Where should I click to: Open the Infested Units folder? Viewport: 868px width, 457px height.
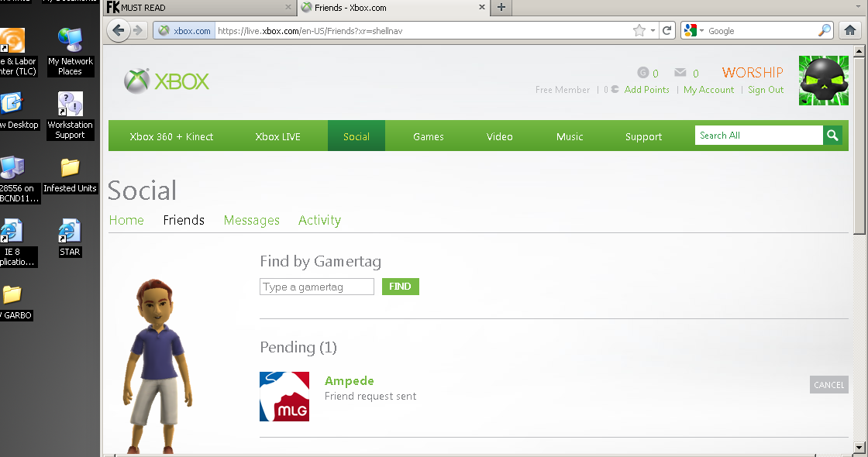tap(71, 175)
